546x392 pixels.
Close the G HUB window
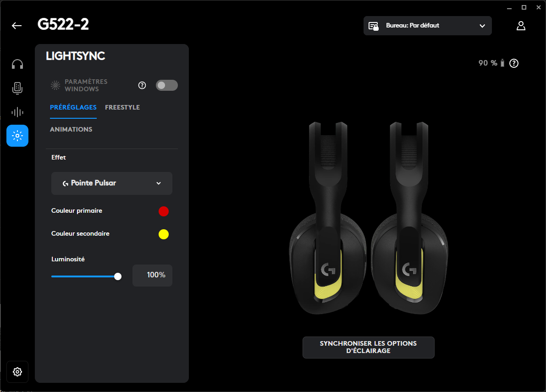click(538, 8)
